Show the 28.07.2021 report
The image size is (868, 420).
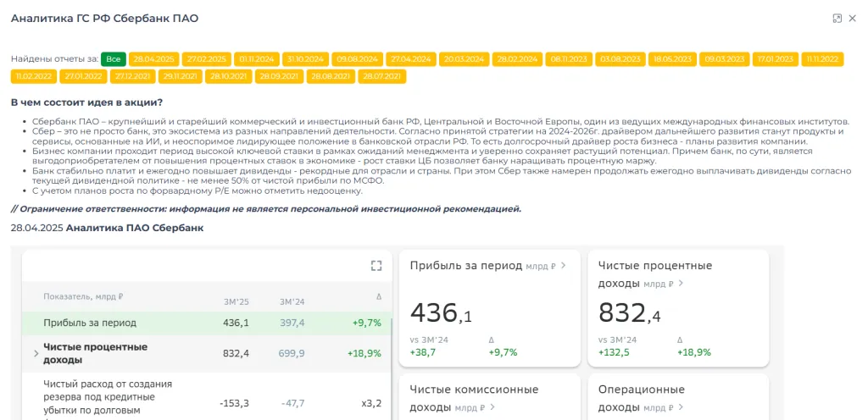[382, 76]
